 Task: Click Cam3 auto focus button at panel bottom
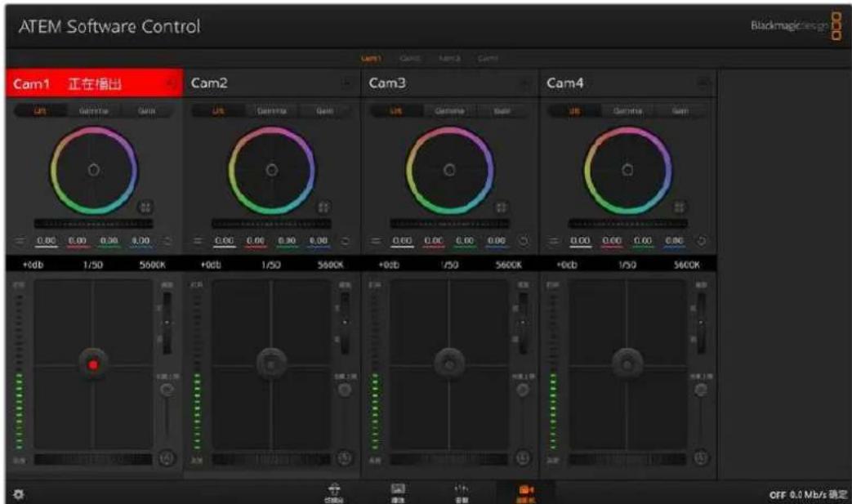click(523, 457)
